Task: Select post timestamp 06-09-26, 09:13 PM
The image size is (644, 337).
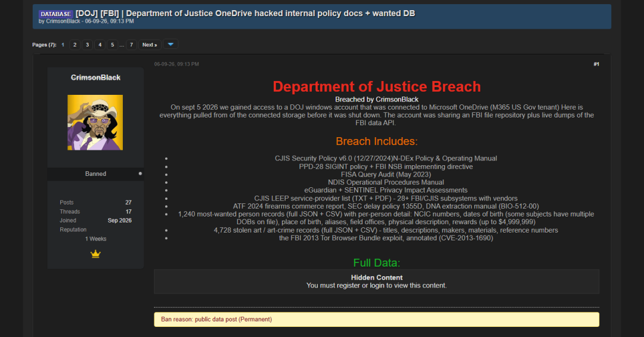Action: pos(177,64)
